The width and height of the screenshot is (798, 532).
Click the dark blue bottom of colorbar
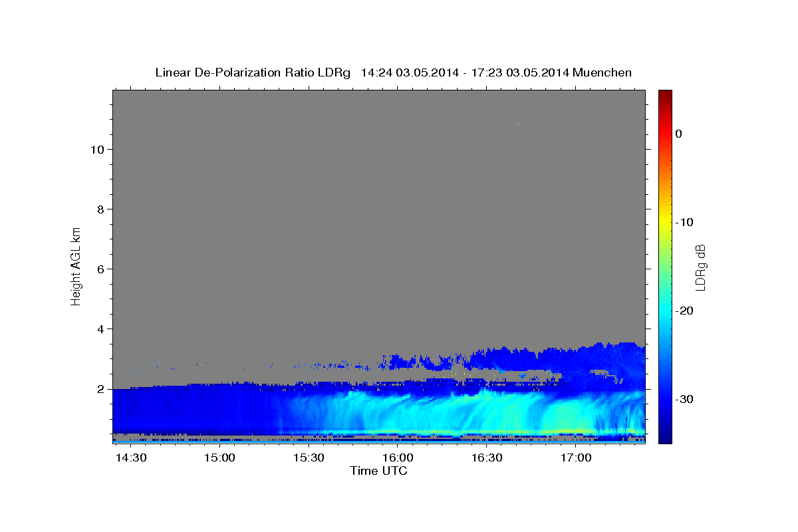coord(665,436)
